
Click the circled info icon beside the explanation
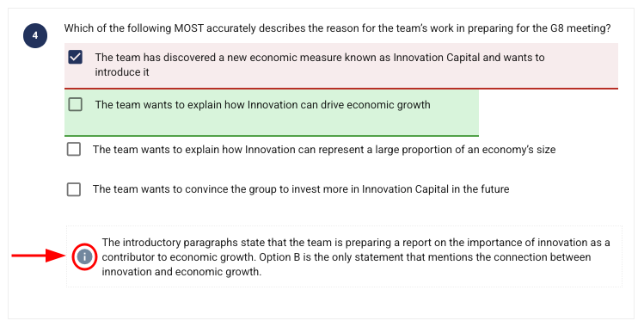coord(84,257)
